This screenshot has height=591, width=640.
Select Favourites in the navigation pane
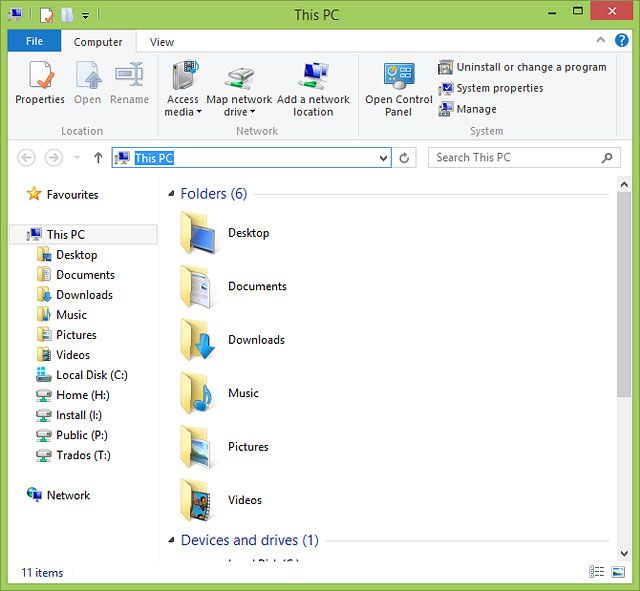(x=62, y=194)
